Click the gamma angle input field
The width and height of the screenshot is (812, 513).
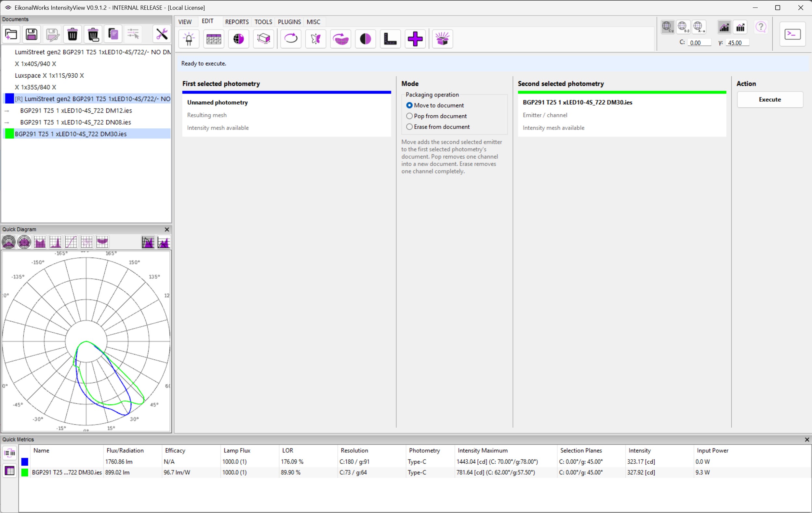pos(737,43)
